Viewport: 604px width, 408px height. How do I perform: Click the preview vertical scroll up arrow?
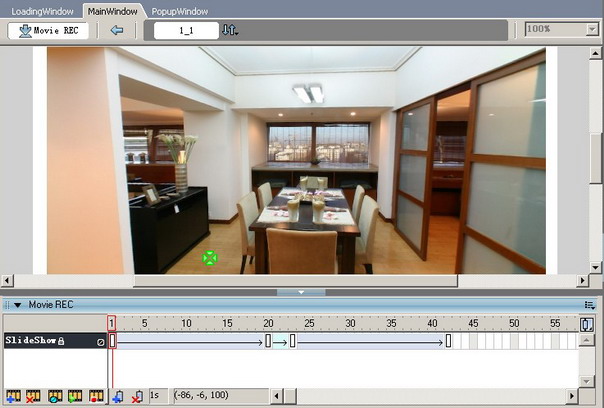[596, 53]
